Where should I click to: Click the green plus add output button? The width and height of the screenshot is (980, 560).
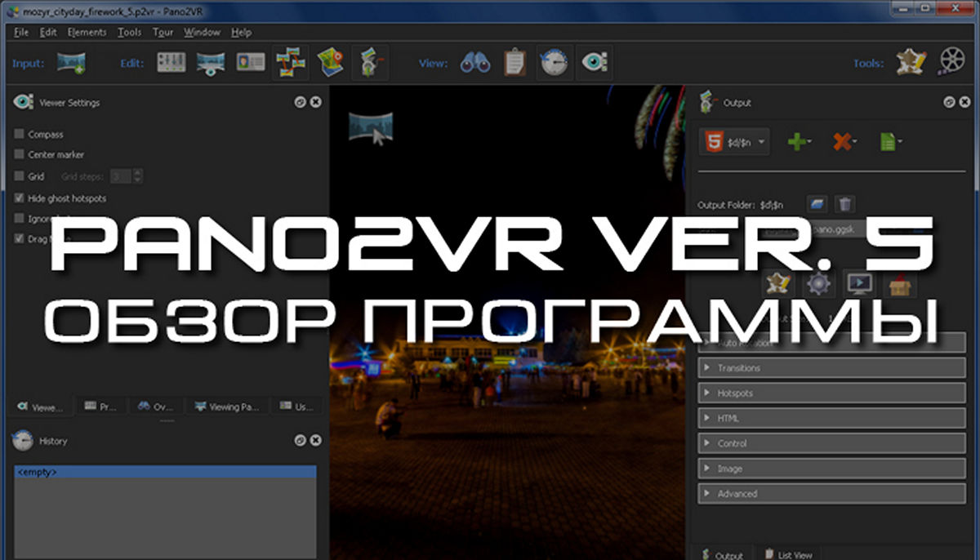pyautogui.click(x=799, y=142)
